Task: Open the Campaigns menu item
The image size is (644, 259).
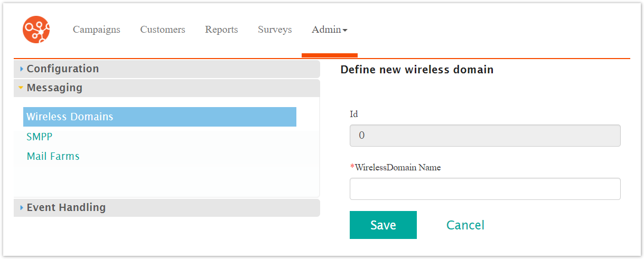Action: [97, 30]
